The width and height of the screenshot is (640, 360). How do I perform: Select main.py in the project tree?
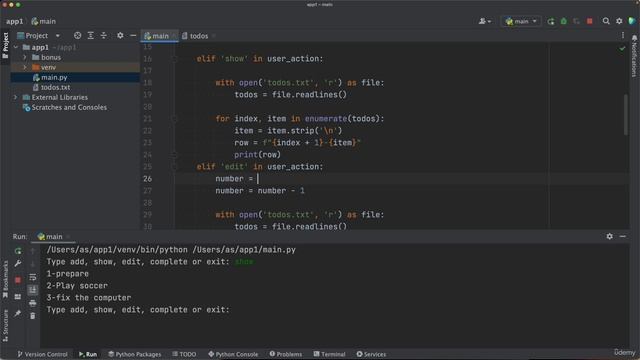(x=54, y=77)
